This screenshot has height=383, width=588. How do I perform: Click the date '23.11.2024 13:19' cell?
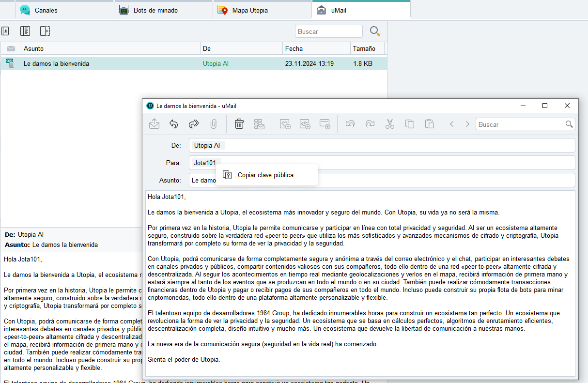point(309,63)
